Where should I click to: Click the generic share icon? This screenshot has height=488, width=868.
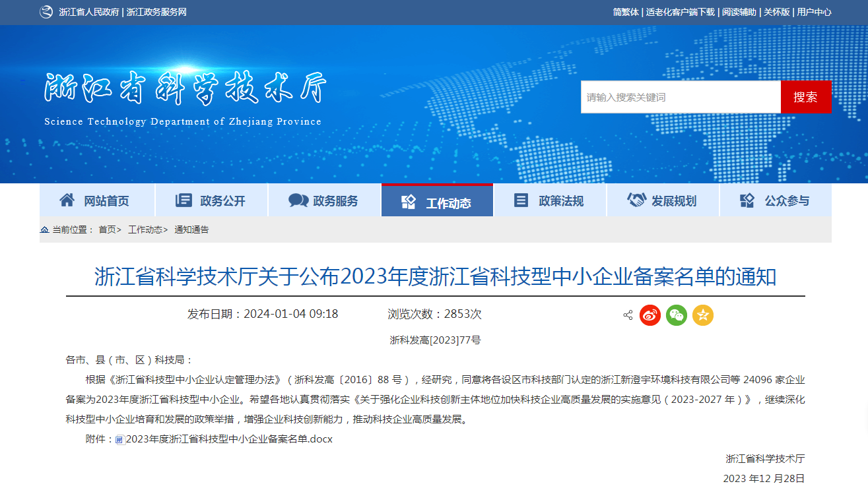click(628, 315)
